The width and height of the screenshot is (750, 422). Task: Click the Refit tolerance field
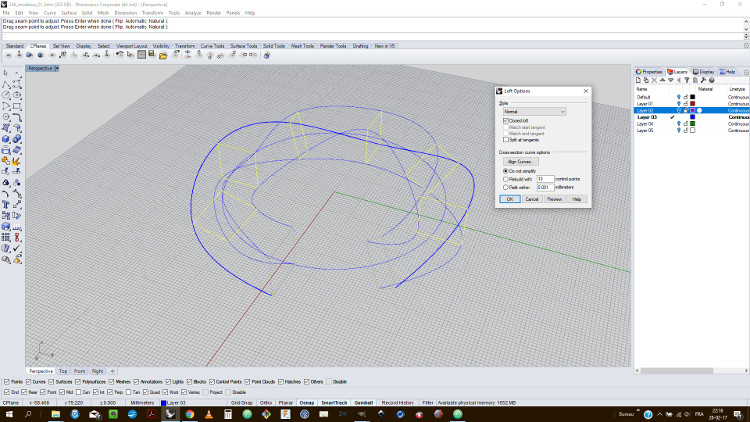tap(545, 187)
